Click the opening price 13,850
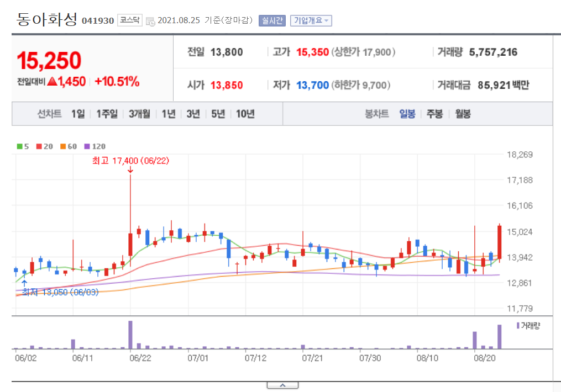The height and width of the screenshot is (392, 561). [227, 85]
